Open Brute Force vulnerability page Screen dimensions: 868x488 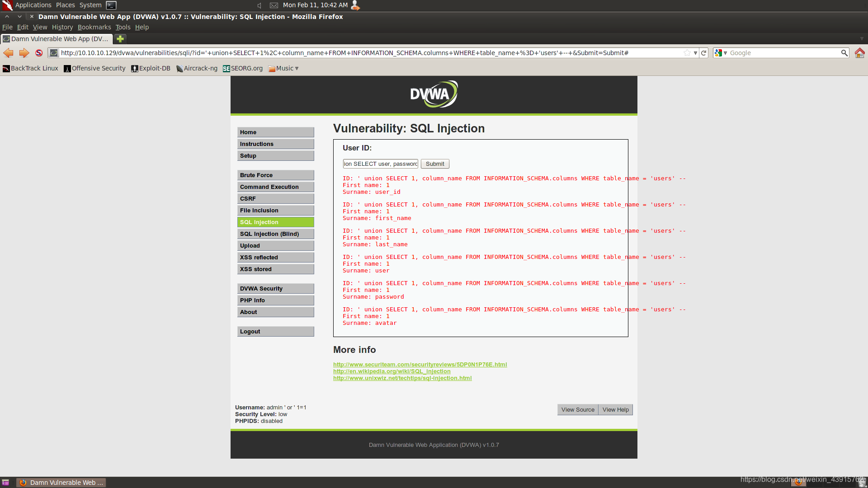pyautogui.click(x=276, y=175)
